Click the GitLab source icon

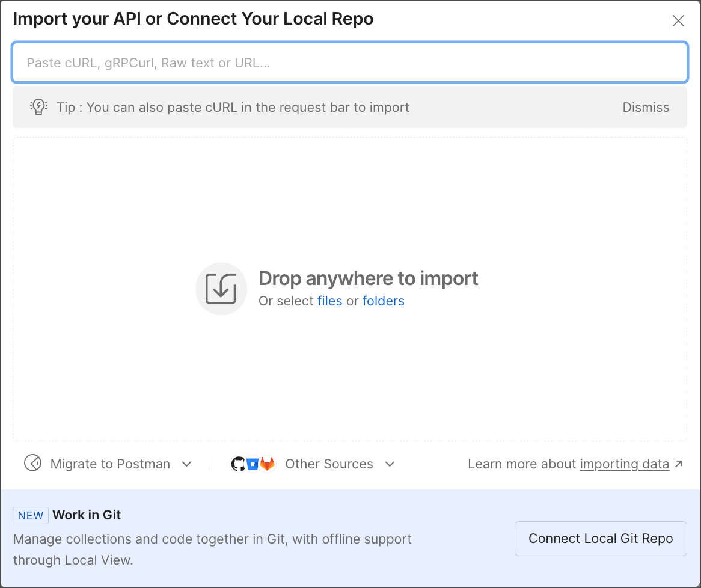click(x=269, y=464)
